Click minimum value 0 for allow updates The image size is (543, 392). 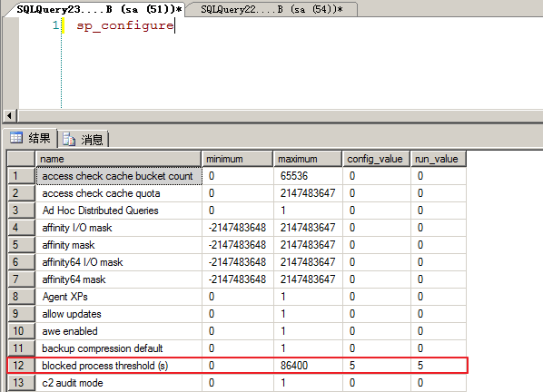[238, 314]
